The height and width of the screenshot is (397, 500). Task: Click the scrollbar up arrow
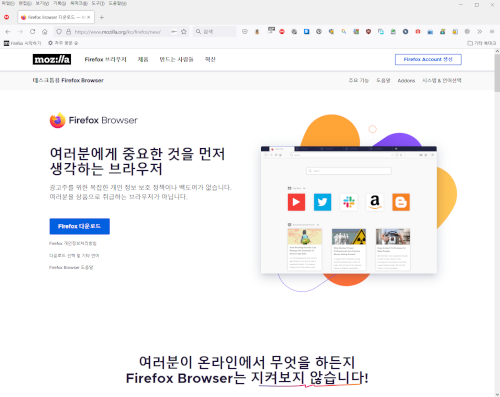coord(497,51)
